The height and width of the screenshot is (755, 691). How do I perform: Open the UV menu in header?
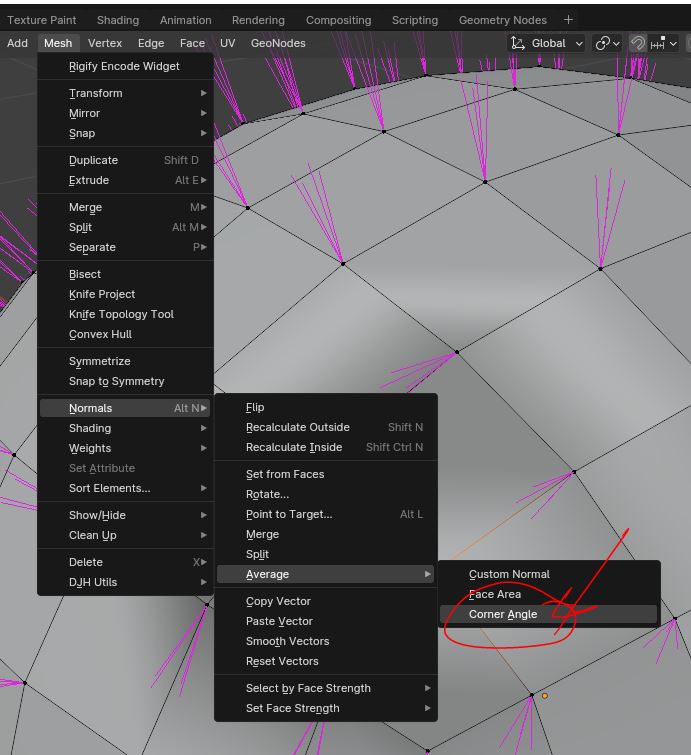pos(227,43)
